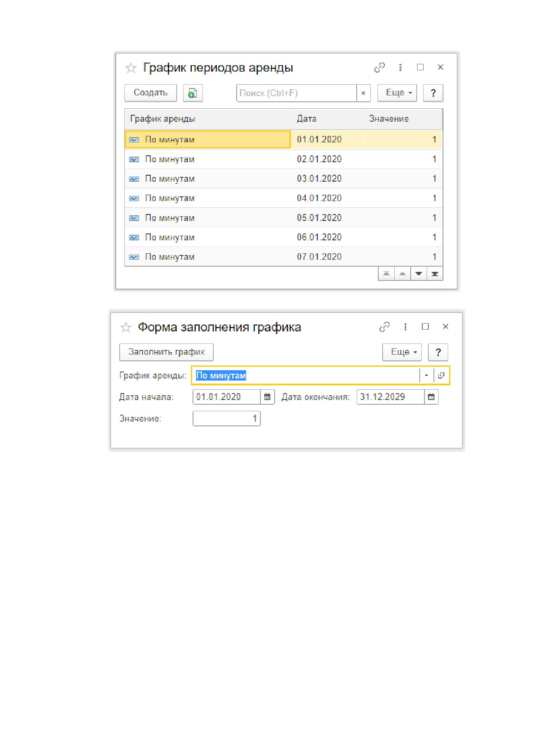Image resolution: width=535 pixels, height=756 pixels.
Task: Open Еще dropdown in Форма заполнения графика
Action: pyautogui.click(x=402, y=352)
